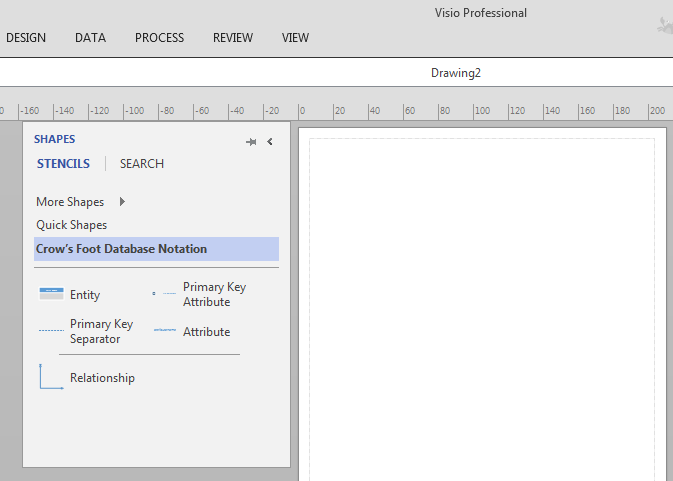Open the Quick Shapes stencil
The height and width of the screenshot is (481, 673).
pyautogui.click(x=72, y=225)
